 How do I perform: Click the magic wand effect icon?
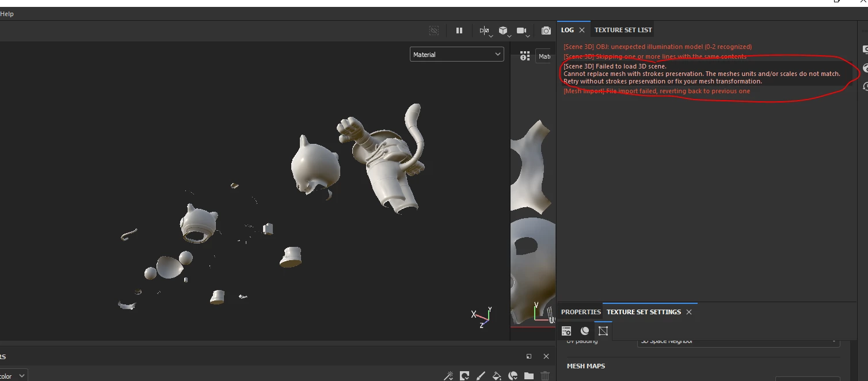pyautogui.click(x=448, y=376)
